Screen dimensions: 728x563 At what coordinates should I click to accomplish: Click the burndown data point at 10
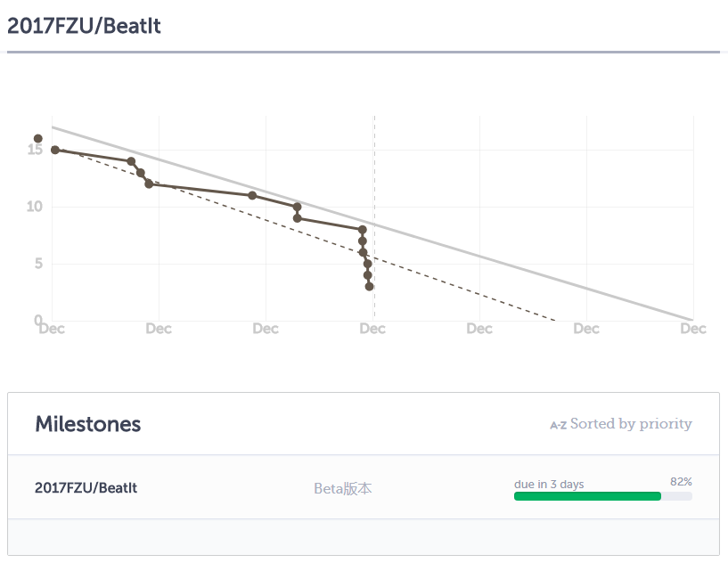point(297,207)
